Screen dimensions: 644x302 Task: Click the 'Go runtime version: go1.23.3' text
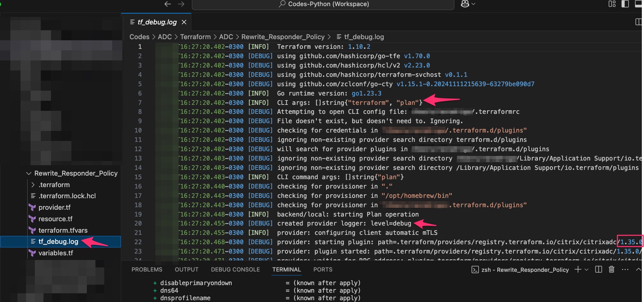(x=329, y=93)
